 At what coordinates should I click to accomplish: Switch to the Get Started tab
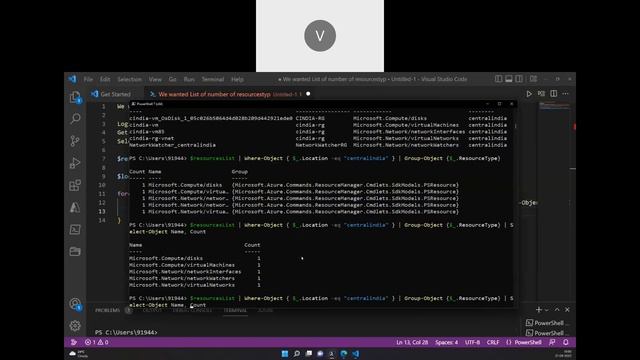point(115,94)
